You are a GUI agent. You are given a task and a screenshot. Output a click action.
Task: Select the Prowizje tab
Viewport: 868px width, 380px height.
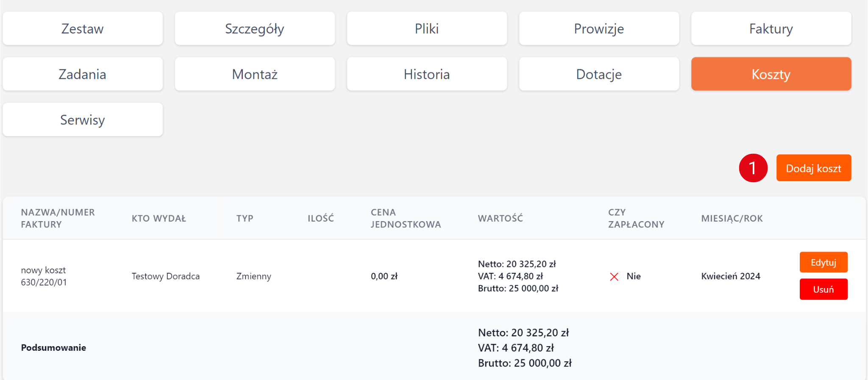click(599, 28)
